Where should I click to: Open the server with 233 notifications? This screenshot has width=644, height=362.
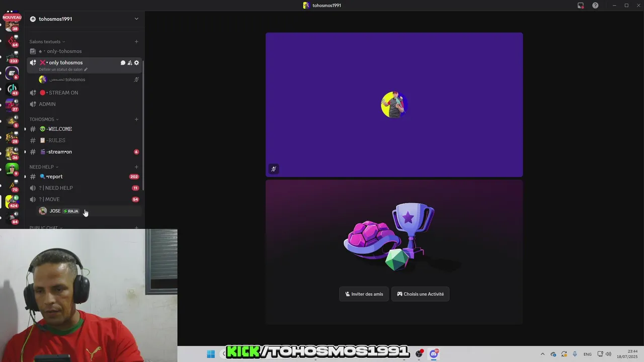point(12,57)
